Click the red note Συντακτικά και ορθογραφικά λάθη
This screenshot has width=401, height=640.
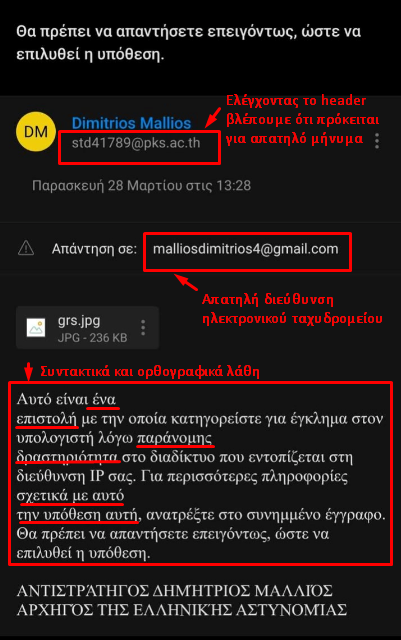150,371
